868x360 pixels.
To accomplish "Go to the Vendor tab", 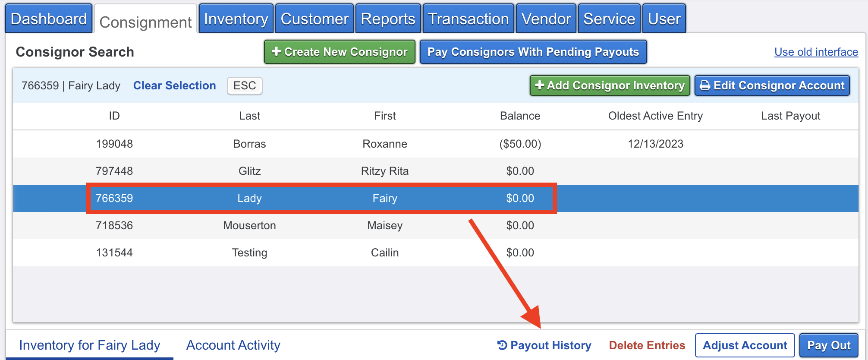I will pos(546,19).
